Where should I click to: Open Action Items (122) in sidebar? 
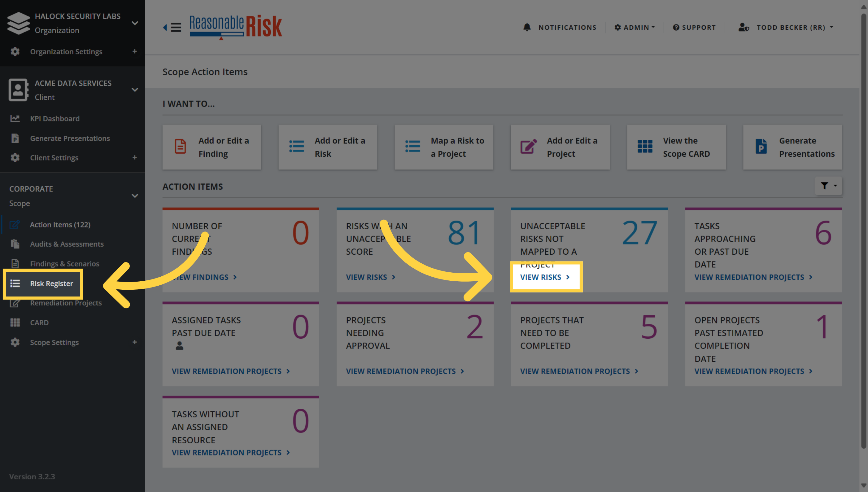(x=60, y=225)
